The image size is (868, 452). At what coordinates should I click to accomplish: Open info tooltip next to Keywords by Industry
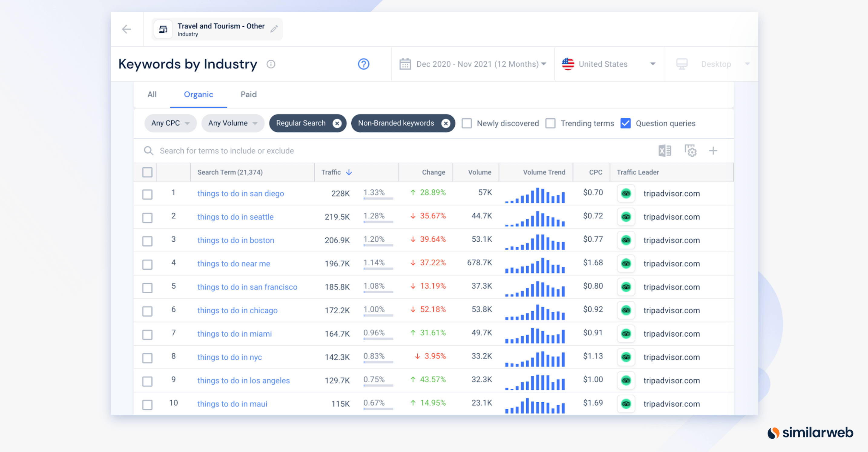[271, 64]
